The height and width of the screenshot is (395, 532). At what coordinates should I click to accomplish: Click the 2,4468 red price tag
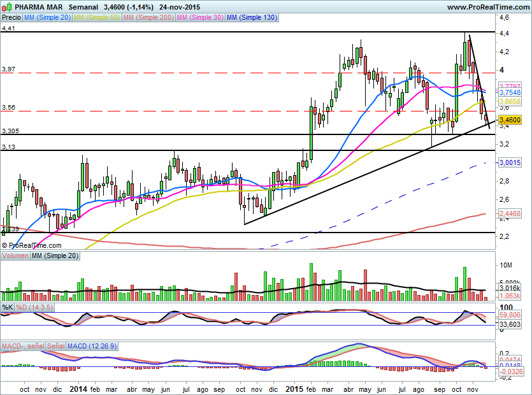click(x=510, y=214)
